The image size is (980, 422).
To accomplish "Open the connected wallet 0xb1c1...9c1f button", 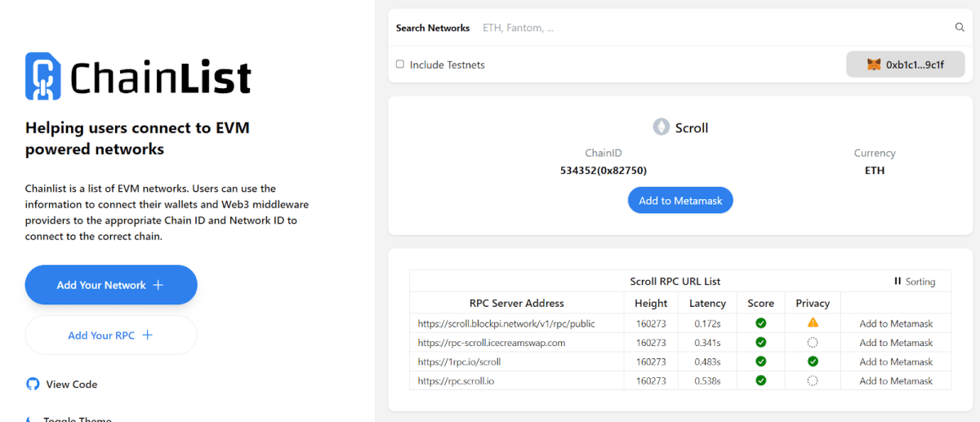I will click(x=906, y=64).
